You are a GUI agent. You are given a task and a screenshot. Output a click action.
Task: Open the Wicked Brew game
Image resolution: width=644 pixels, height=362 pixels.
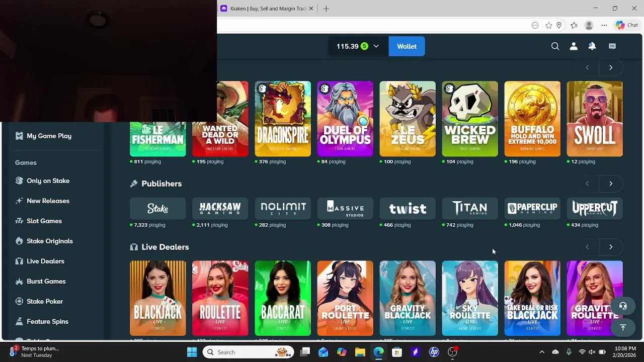pos(470,119)
